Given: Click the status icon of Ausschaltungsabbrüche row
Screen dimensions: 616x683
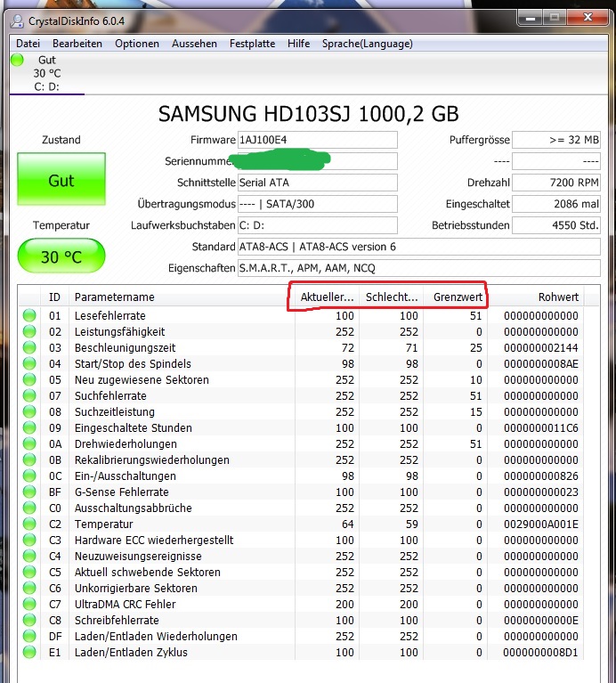Looking at the screenshot, I should [29, 508].
